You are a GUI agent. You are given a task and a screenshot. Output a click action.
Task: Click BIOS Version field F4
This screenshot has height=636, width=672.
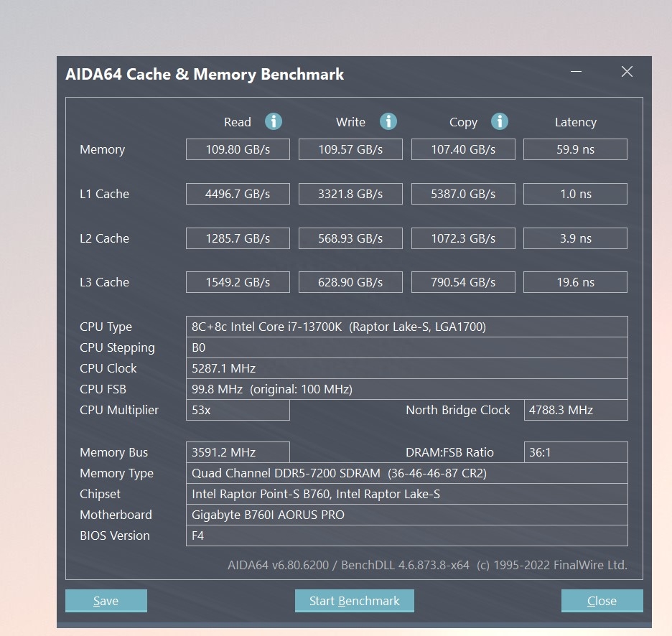click(406, 536)
